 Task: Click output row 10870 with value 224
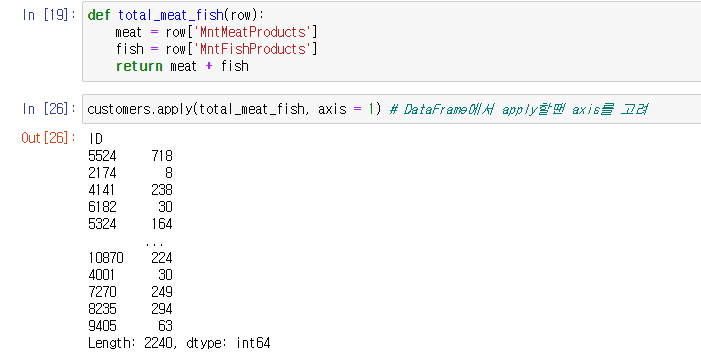pos(130,258)
